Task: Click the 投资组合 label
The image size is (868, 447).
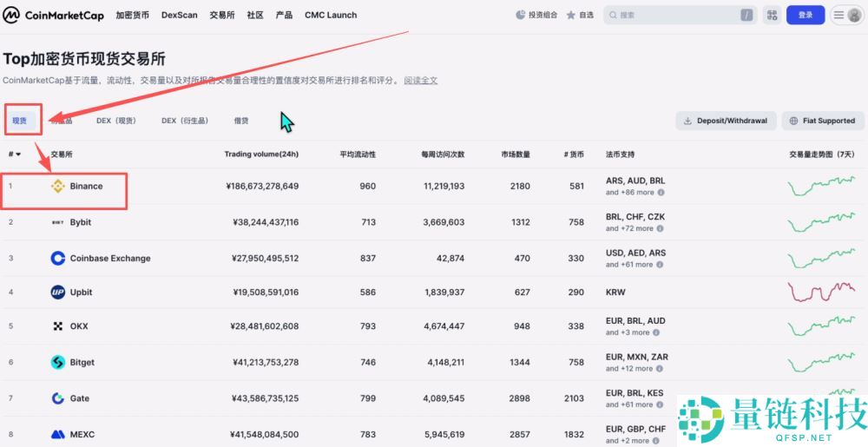Action: [542, 15]
